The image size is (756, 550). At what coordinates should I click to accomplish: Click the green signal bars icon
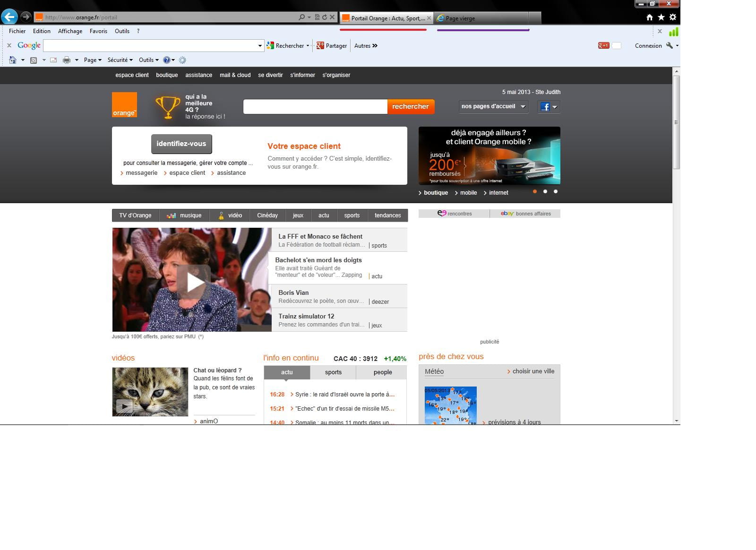pos(674,32)
